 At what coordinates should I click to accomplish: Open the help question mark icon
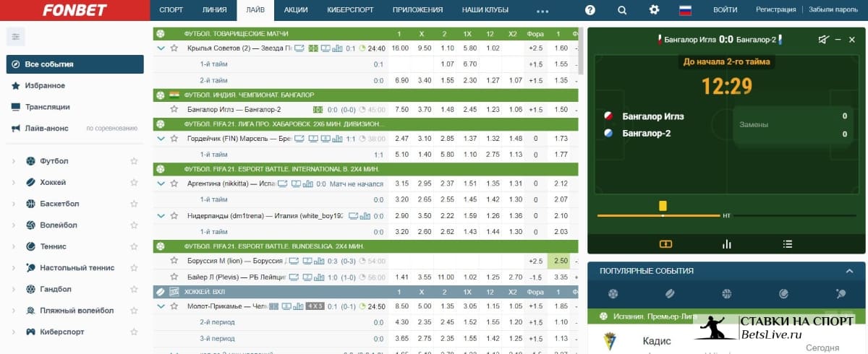point(590,10)
